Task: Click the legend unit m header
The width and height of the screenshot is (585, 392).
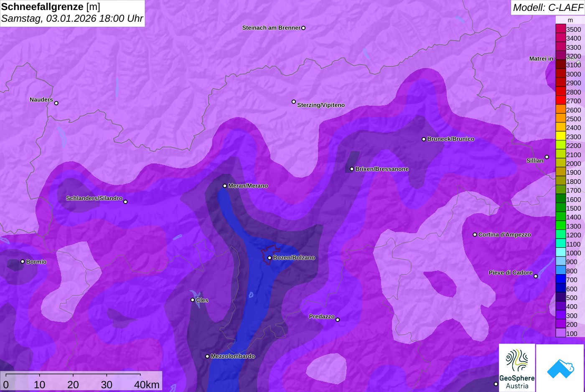Action: (x=570, y=20)
